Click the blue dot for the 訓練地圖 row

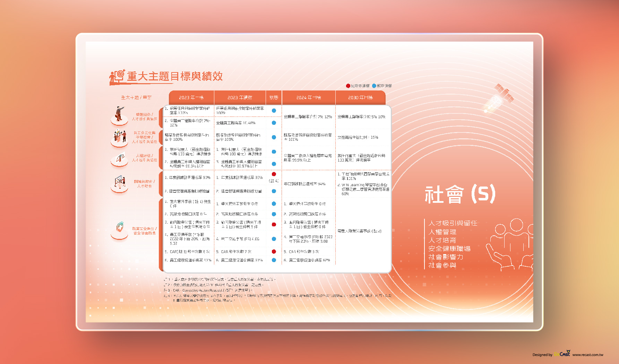(274, 191)
